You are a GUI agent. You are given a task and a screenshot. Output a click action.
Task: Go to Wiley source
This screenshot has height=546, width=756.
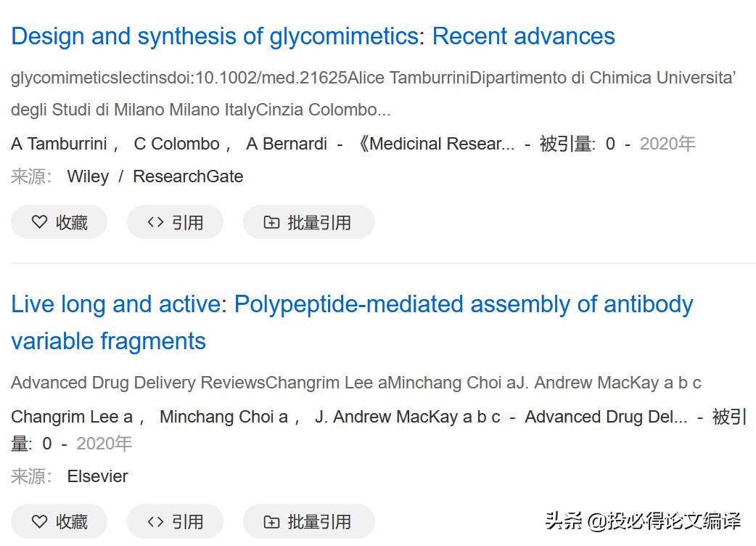tap(88, 176)
